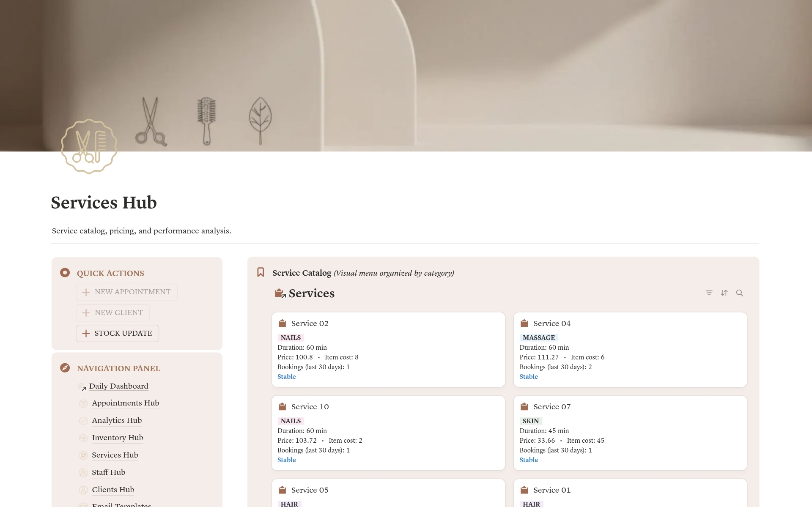Open the Daily Dashboard link
812x507 pixels.
(x=119, y=386)
